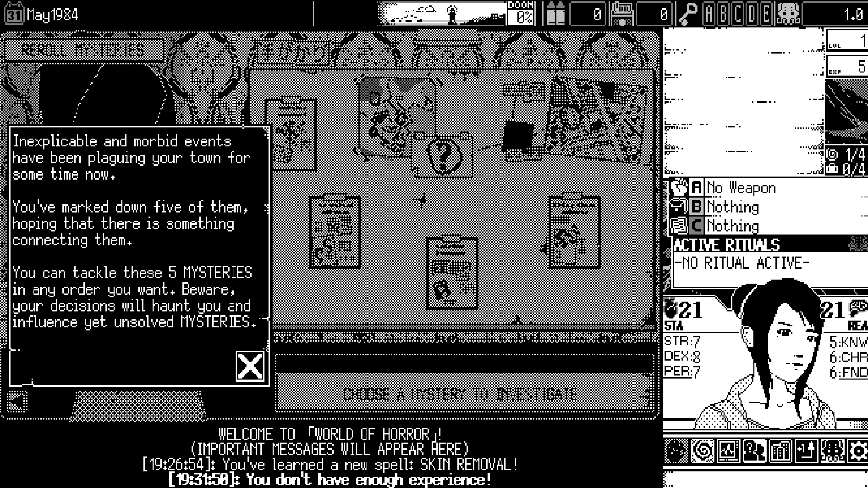The height and width of the screenshot is (488, 868).
Task: Select CHOOSE A MYSTERY TO INVESTIGATE button
Action: pos(462,392)
